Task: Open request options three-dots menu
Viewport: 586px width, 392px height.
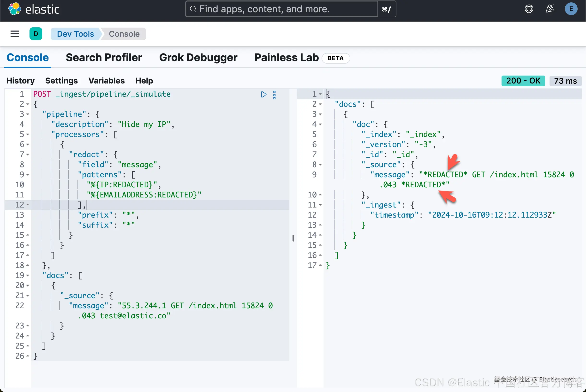Action: coord(275,95)
